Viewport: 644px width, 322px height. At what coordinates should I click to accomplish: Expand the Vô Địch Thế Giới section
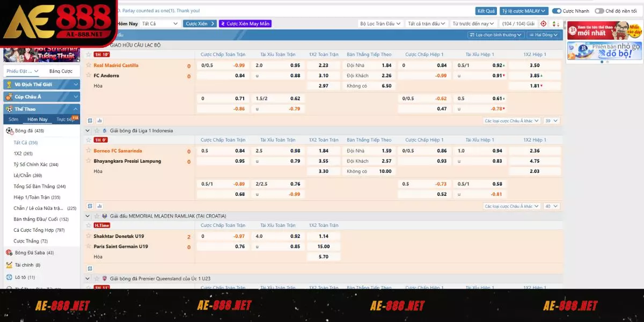click(76, 85)
